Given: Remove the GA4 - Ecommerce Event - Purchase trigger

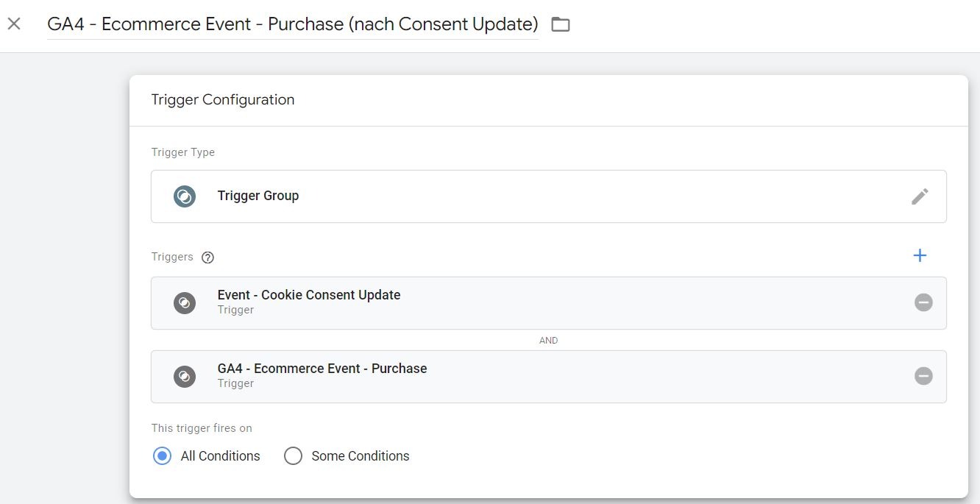Looking at the screenshot, I should pos(923,376).
